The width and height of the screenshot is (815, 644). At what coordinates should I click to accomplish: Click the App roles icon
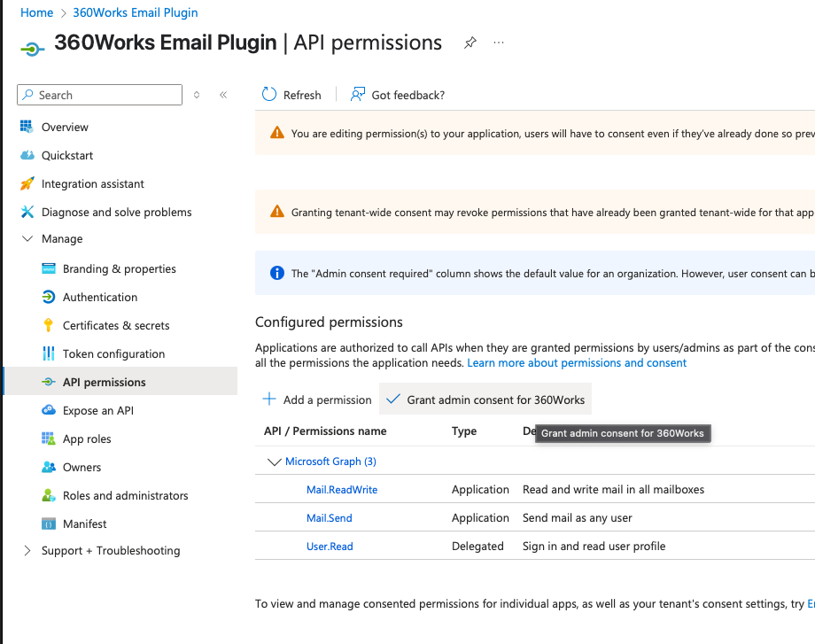tap(49, 438)
